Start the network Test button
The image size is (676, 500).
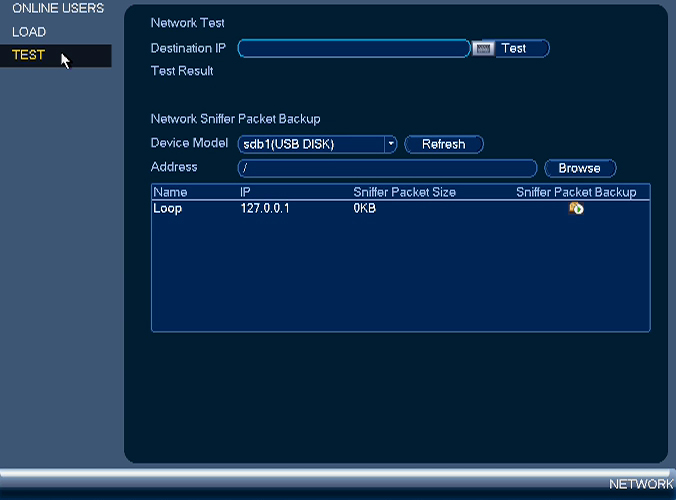click(522, 48)
